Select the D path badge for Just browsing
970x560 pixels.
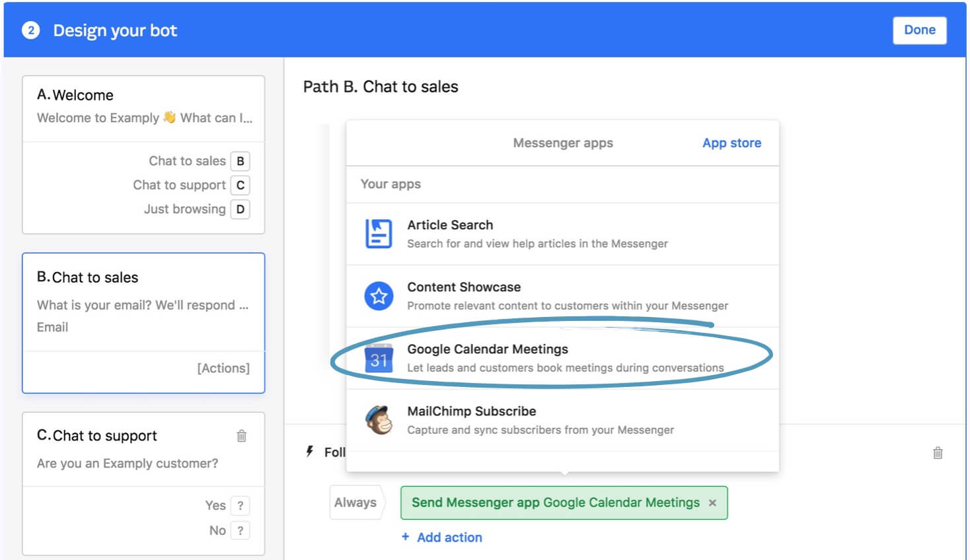[241, 209]
